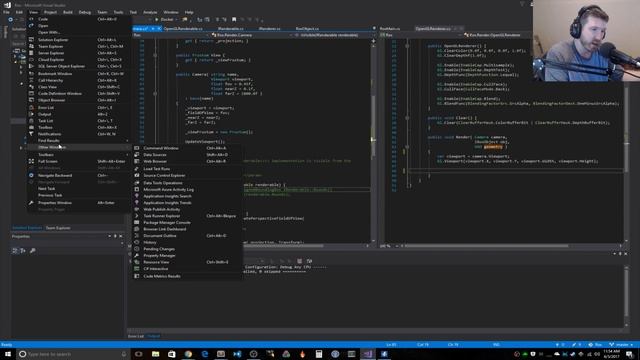Click the alphabetical sort icon in Properties
The image size is (640, 360).
(x=23, y=250)
